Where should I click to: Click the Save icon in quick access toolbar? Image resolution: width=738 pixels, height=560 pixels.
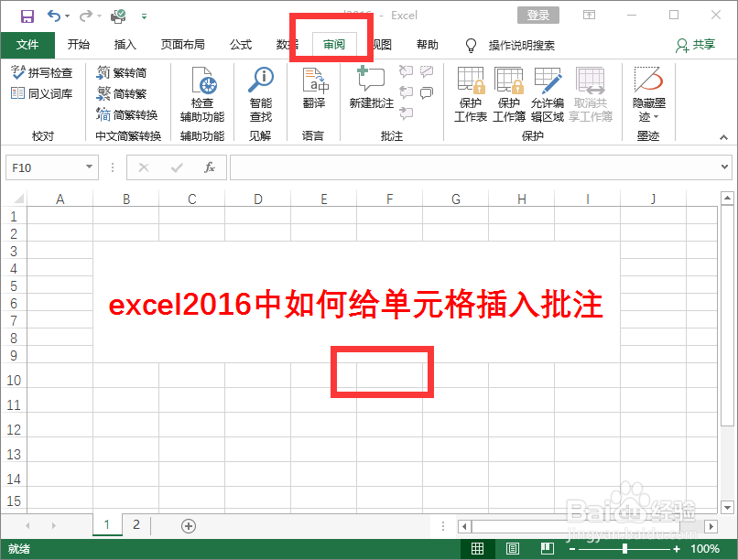(27, 16)
